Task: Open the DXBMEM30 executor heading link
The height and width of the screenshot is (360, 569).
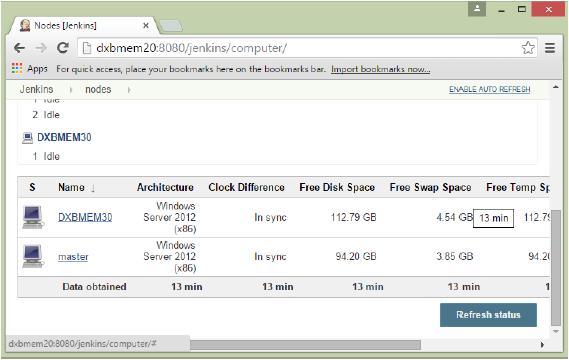Action: point(64,138)
